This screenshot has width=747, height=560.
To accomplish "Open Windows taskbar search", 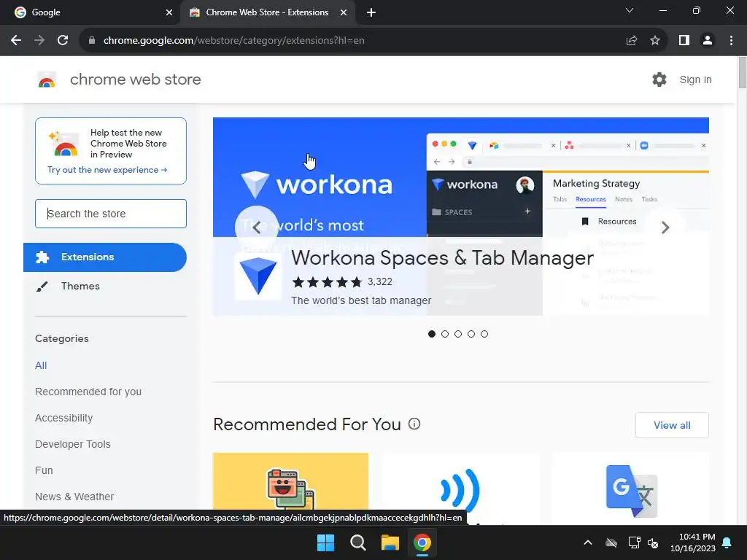I will tap(357, 542).
